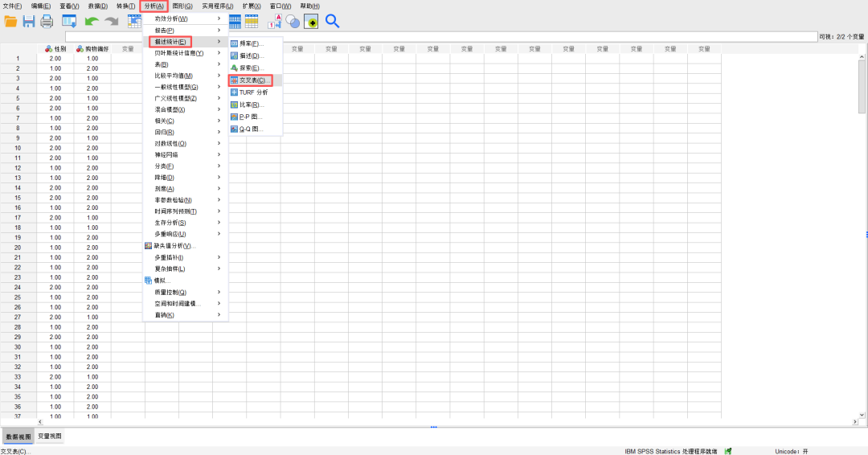The image size is (868, 455).
Task: Open 比率(R) ratio submenu item
Action: [256, 105]
